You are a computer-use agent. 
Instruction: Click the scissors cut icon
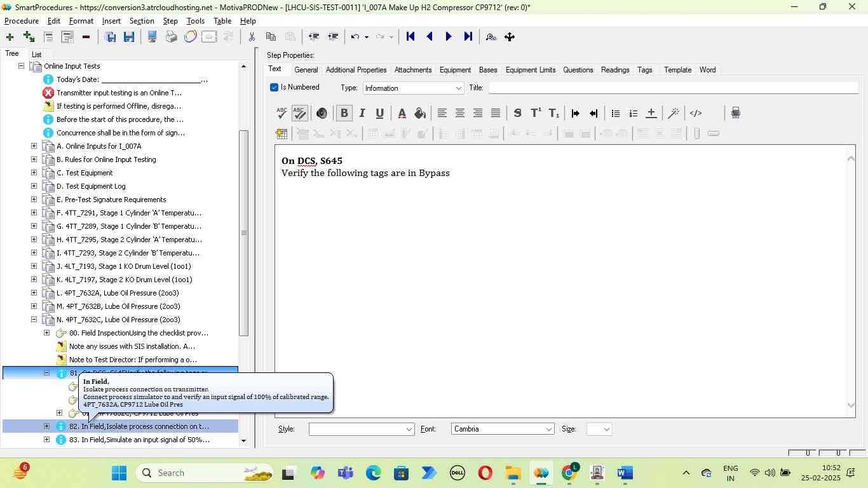(x=252, y=37)
